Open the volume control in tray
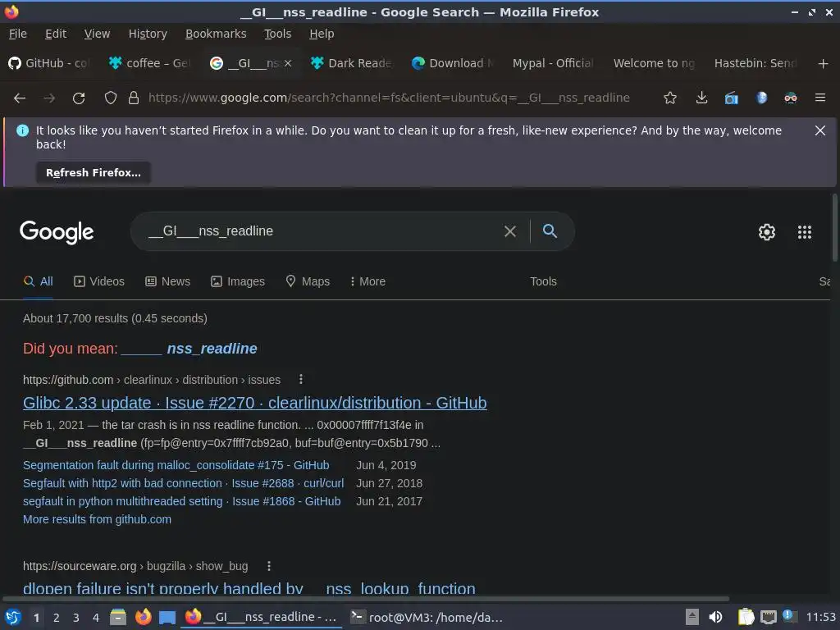Viewport: 840px width, 630px height. [715, 617]
